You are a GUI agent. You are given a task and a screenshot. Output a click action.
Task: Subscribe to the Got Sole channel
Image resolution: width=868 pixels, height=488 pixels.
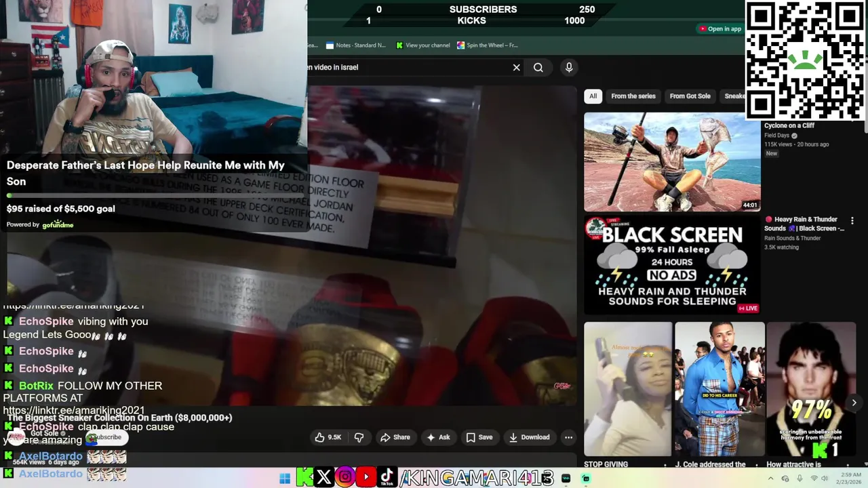click(x=106, y=437)
